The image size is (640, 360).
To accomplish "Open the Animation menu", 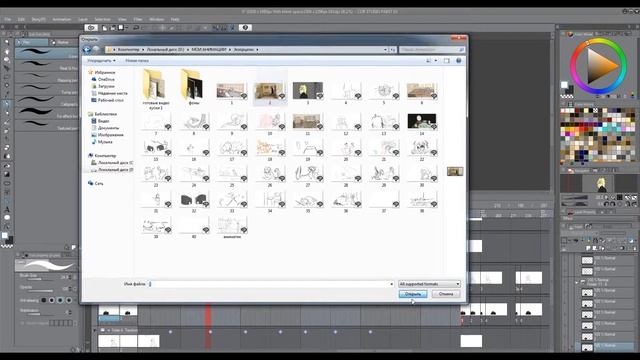I will pos(62,19).
